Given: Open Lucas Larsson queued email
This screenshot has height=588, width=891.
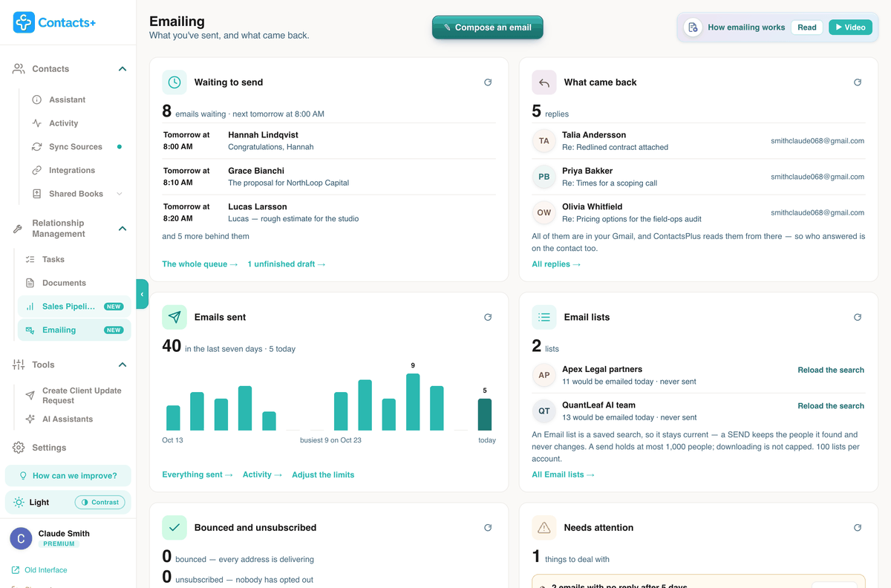Looking at the screenshot, I should point(329,212).
